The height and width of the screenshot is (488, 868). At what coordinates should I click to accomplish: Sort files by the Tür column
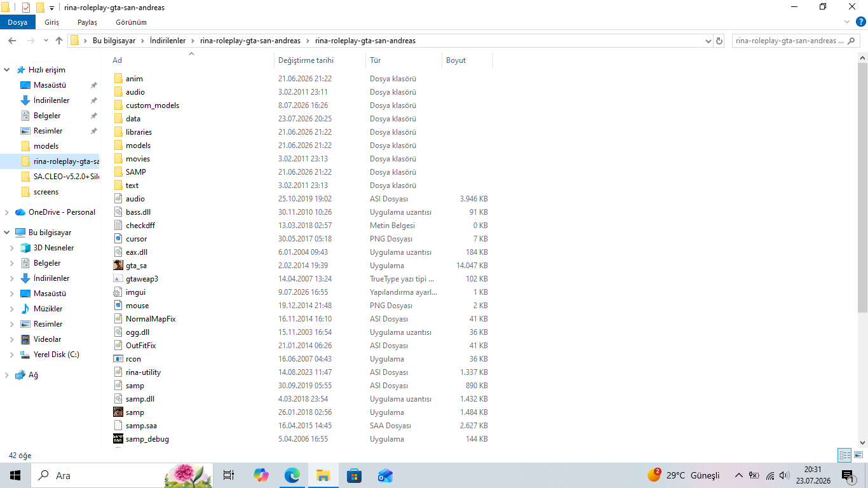coord(403,60)
